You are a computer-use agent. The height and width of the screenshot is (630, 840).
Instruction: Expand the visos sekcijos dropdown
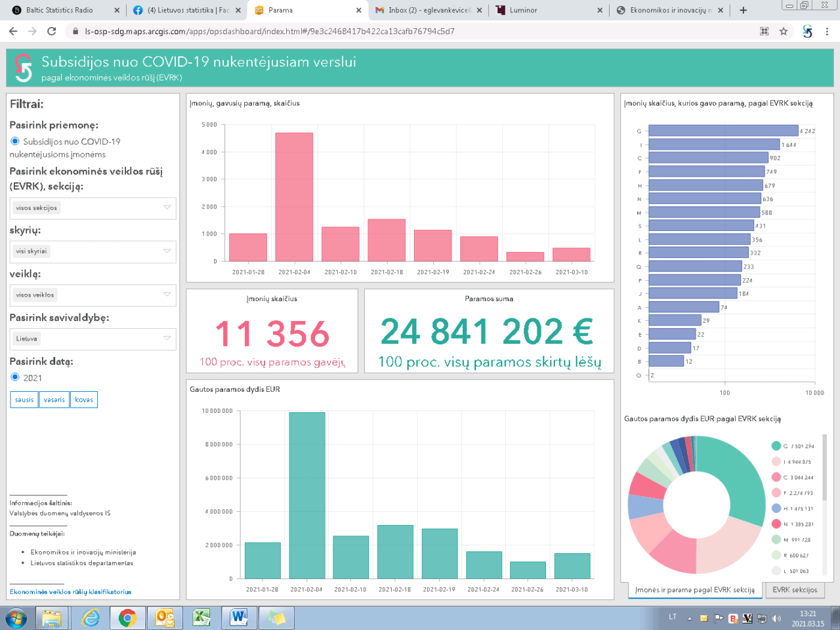(93, 208)
